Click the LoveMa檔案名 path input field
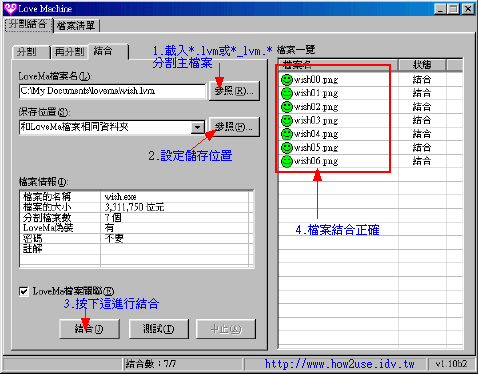 coord(112,91)
